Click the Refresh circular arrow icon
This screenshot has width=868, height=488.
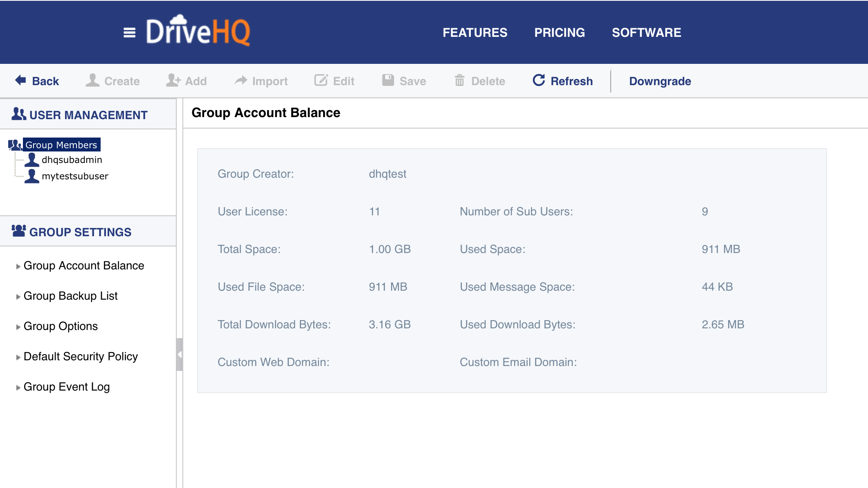(539, 80)
